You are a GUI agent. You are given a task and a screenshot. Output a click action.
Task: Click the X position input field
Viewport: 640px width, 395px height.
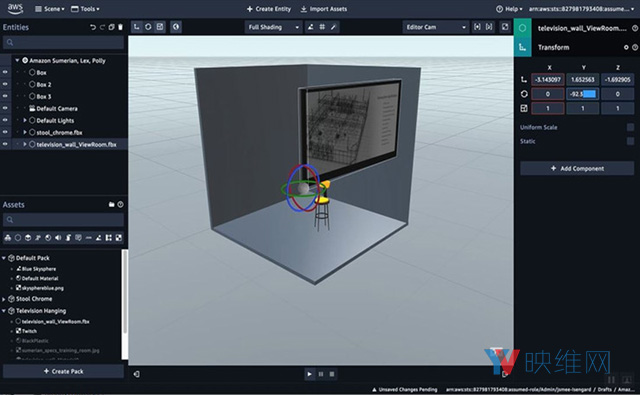pyautogui.click(x=547, y=80)
